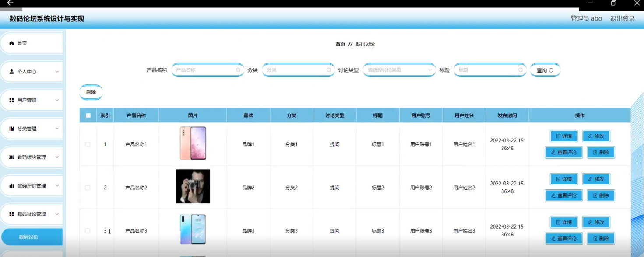
Task: Open the 个人中心 menu item
Action: pos(32,72)
